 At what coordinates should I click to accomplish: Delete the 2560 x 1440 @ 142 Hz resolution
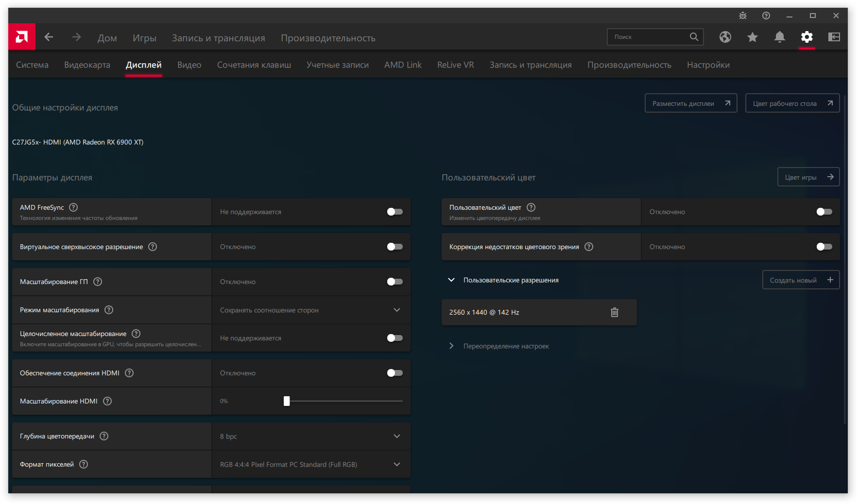pos(615,312)
